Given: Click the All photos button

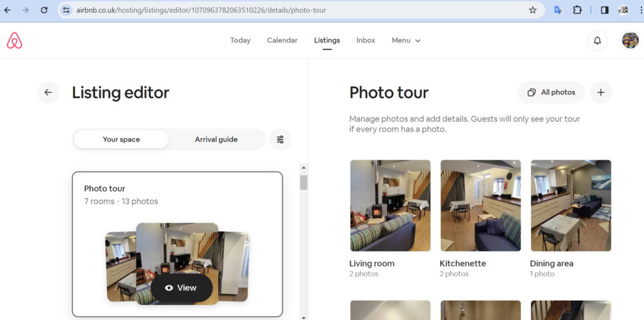Looking at the screenshot, I should tap(551, 92).
